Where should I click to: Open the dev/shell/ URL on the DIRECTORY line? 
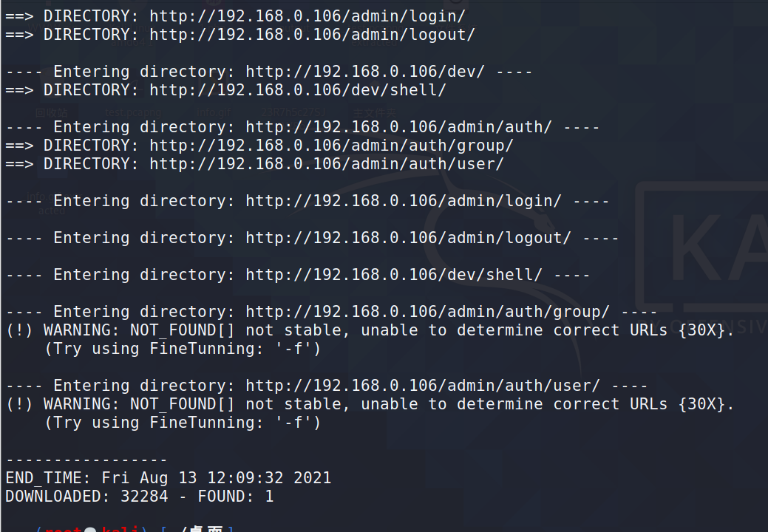298,90
